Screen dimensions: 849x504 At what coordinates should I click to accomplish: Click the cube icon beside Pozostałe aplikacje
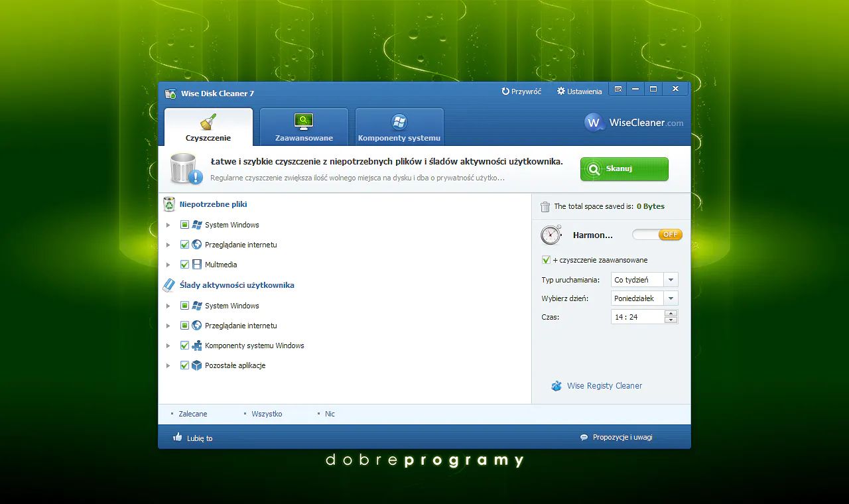point(197,365)
